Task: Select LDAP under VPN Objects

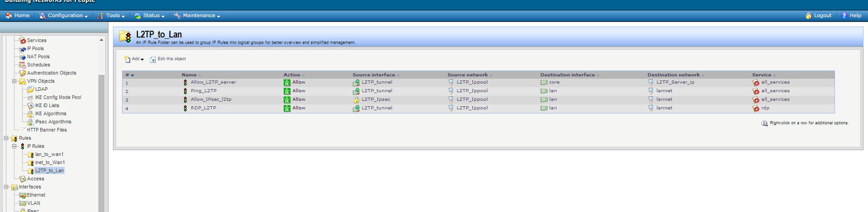Action: (41, 90)
